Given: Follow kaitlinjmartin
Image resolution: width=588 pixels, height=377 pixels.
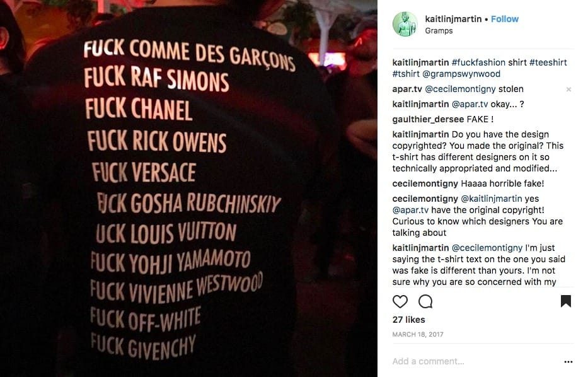Looking at the screenshot, I should (504, 19).
